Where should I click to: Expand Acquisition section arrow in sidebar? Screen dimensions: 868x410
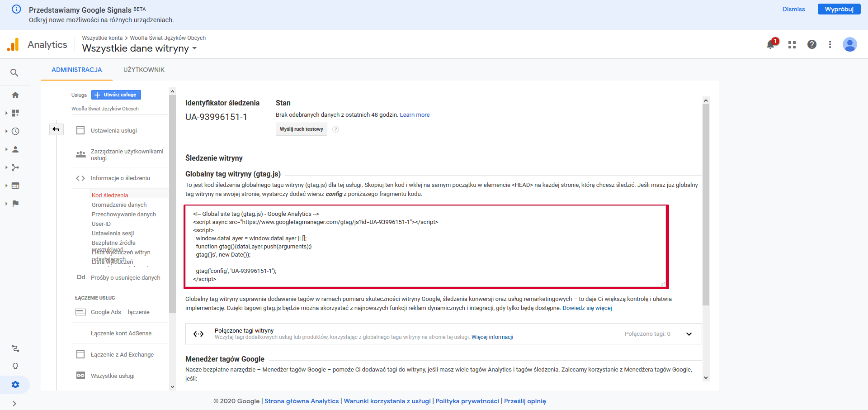(6, 167)
